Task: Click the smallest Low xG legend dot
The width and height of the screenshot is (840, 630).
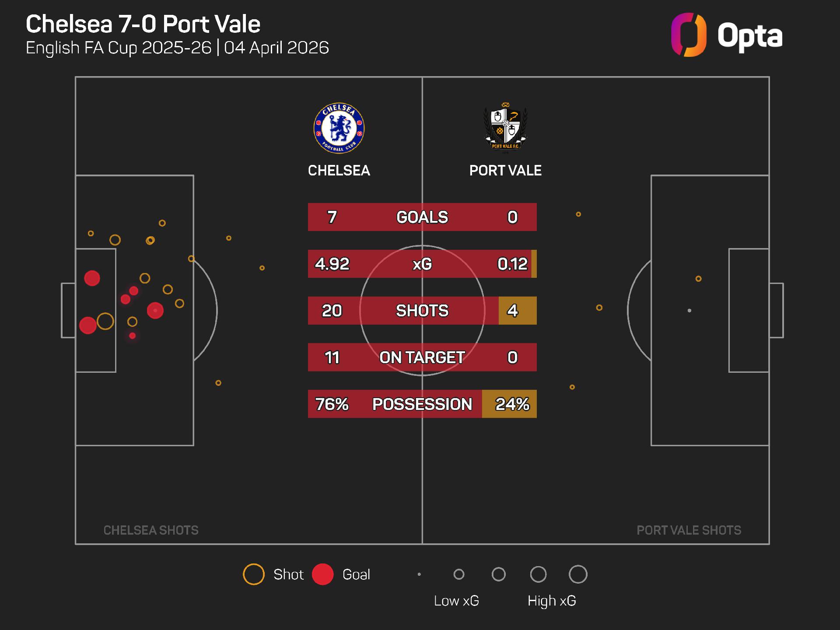Action: pos(419,574)
